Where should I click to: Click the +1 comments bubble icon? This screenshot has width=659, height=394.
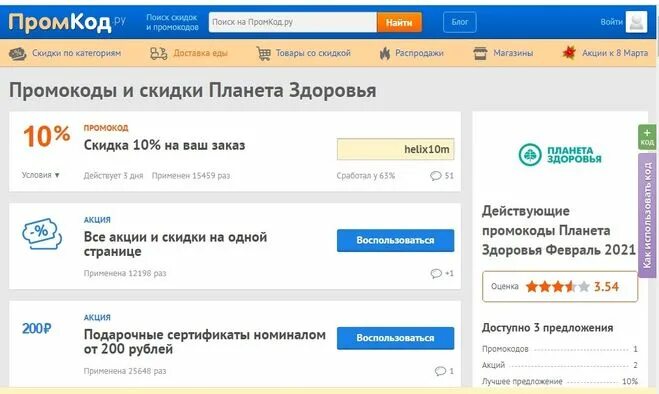436,274
